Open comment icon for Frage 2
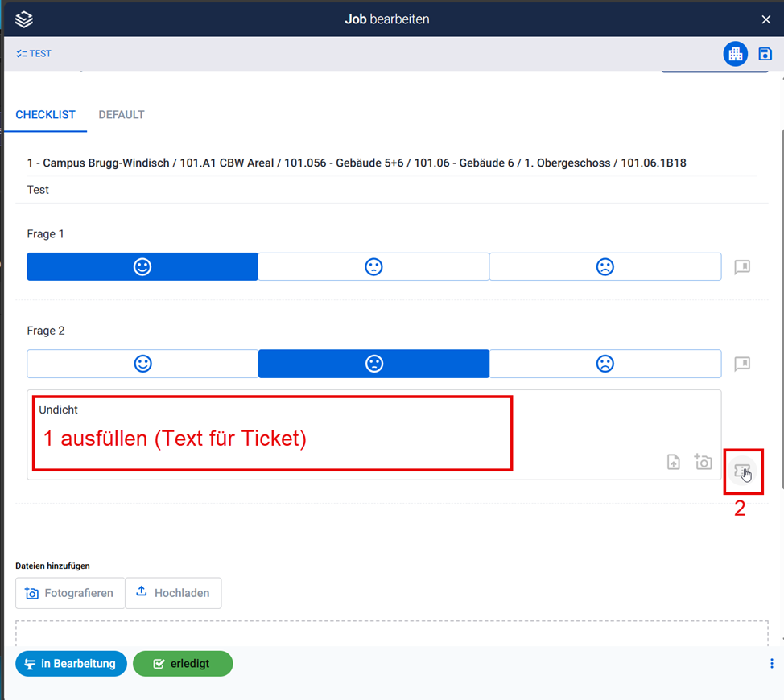This screenshot has width=784, height=700. click(x=742, y=364)
